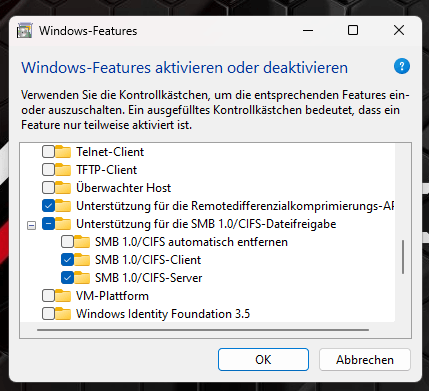Click the Telnet-Client folder icon
This screenshot has width=429, height=391.
coord(63,152)
